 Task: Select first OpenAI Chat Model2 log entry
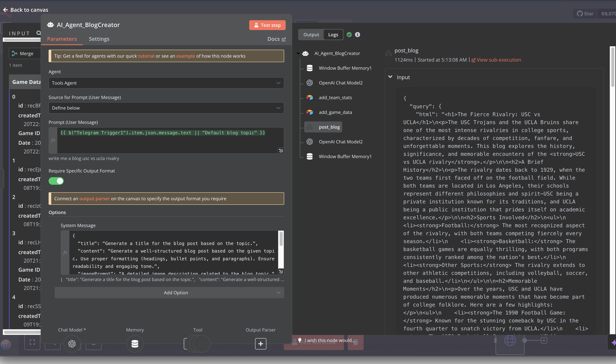(341, 83)
